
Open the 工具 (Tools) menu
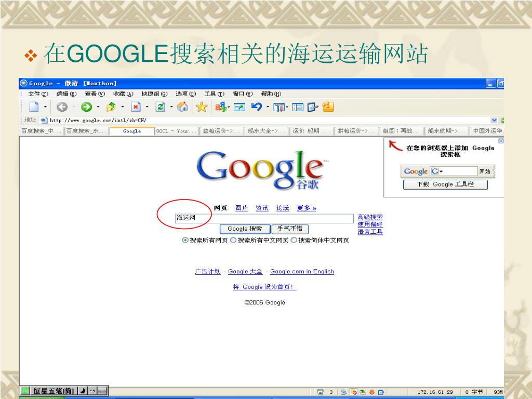point(214,94)
